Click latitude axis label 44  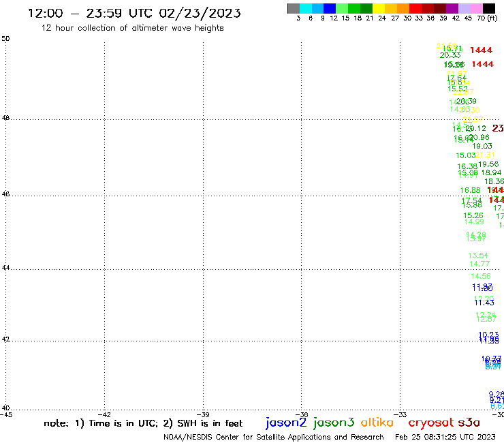pyautogui.click(x=5, y=268)
